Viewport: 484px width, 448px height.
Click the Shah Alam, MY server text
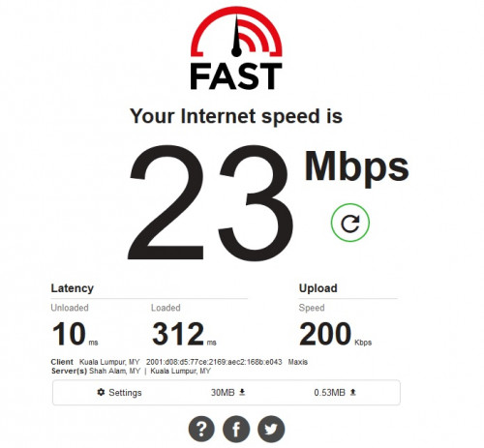[x=114, y=371]
